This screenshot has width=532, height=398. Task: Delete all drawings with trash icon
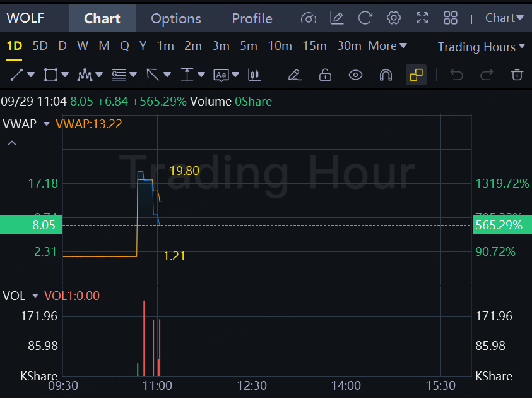tap(517, 75)
